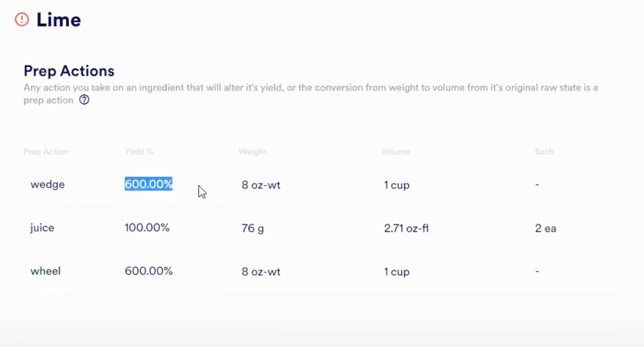Select the wheel prep action name
The image size is (644, 347).
pyautogui.click(x=46, y=271)
